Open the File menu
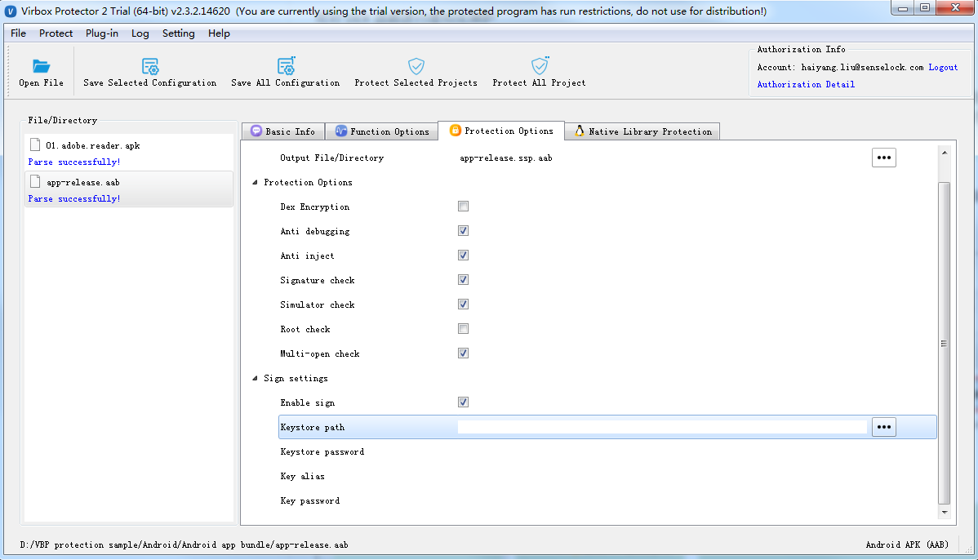Screen dimensions: 978x560 point(18,33)
